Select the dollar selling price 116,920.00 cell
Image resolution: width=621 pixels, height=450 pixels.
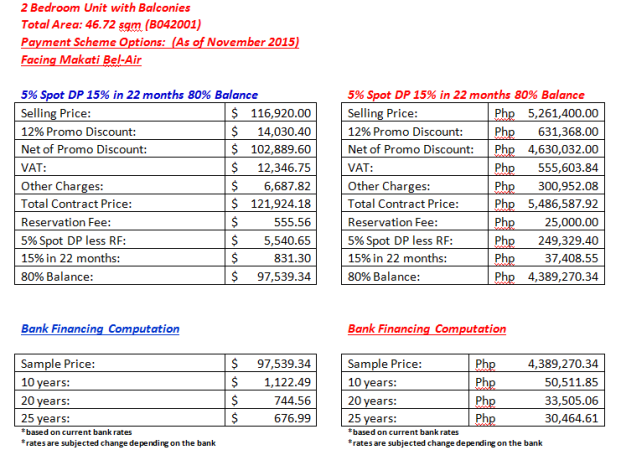point(271,113)
